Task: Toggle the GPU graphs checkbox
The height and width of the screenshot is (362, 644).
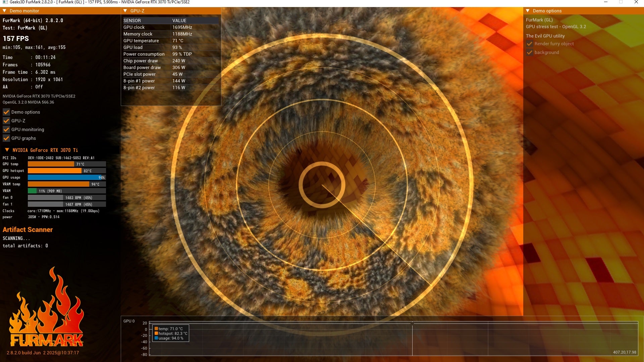Action: [6, 138]
